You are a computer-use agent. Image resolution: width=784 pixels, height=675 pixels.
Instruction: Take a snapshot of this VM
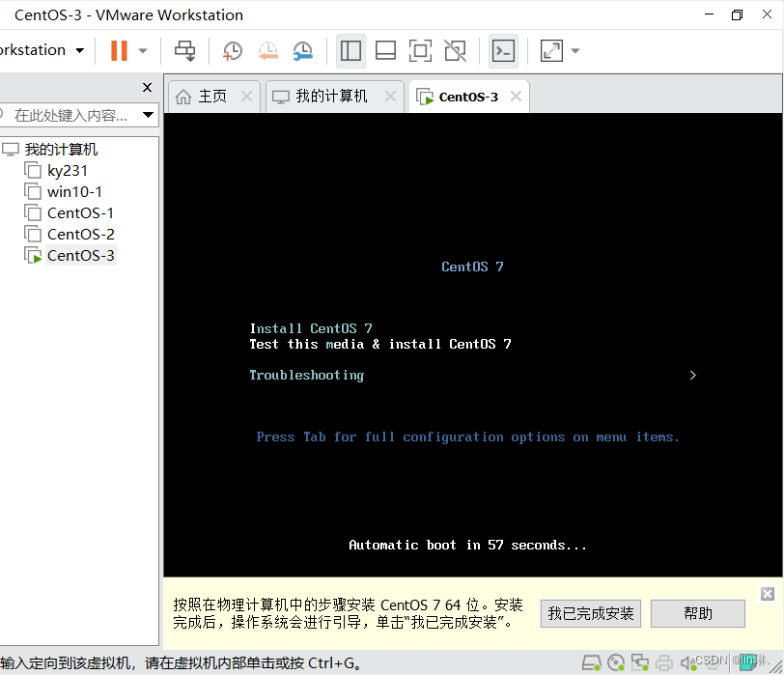pyautogui.click(x=233, y=50)
